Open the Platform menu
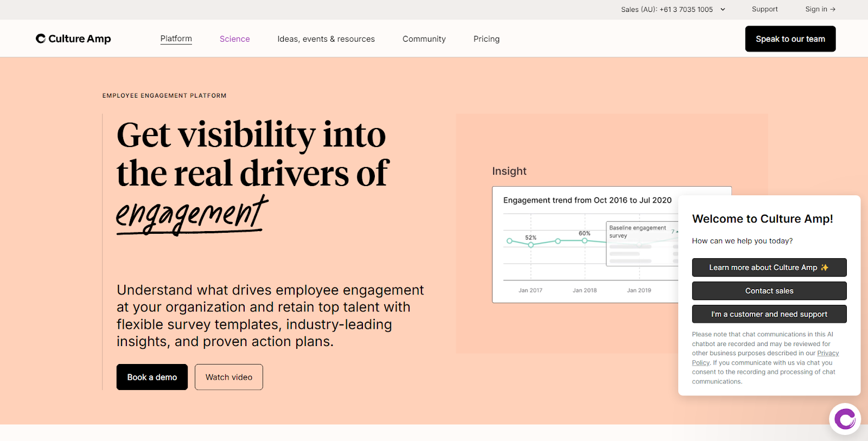 pos(176,39)
